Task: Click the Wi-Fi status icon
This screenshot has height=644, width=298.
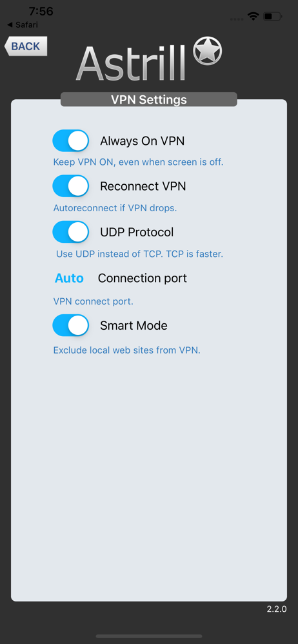Action: click(x=253, y=17)
